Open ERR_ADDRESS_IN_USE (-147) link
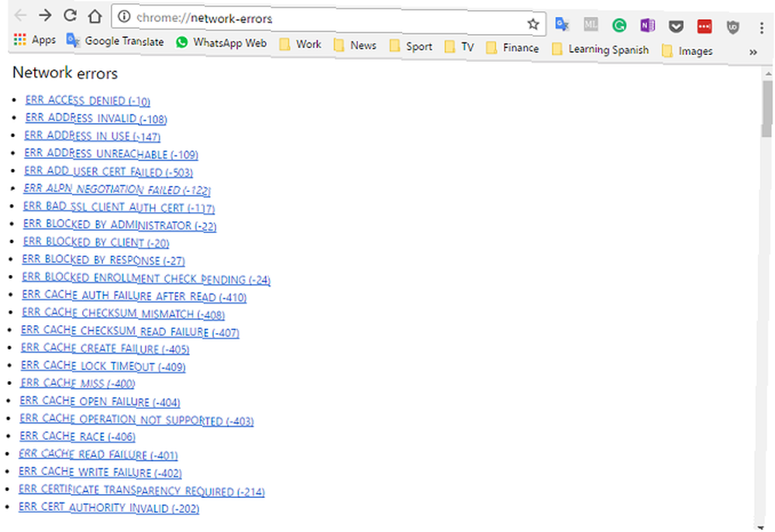Viewport: 775px width, 532px height. coord(92,136)
